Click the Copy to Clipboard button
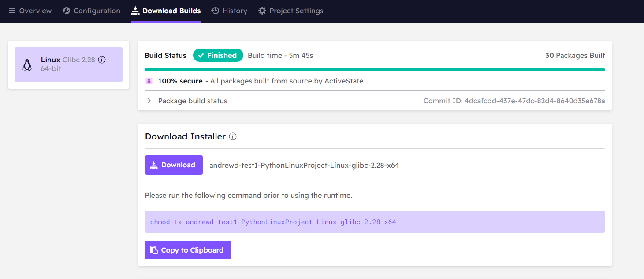This screenshot has width=644, height=279. (188, 250)
